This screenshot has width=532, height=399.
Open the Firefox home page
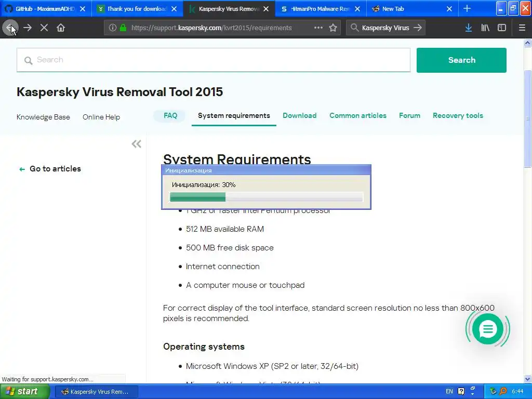pyautogui.click(x=61, y=28)
